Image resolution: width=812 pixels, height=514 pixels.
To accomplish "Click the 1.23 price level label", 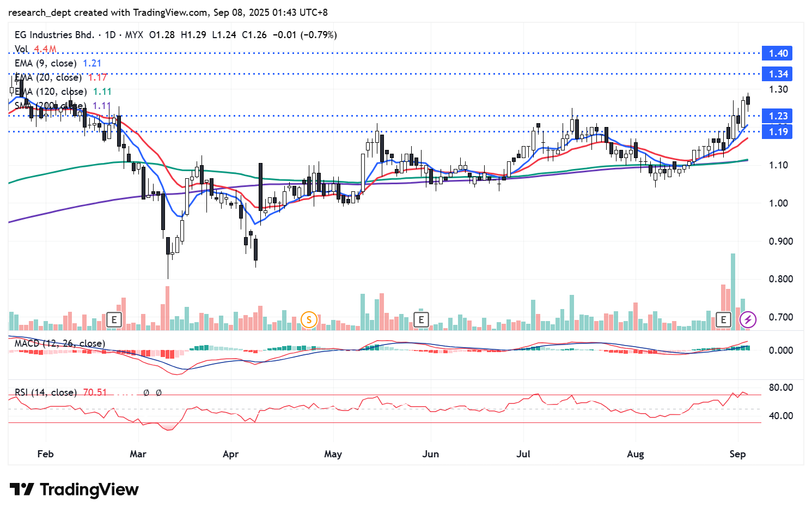I will pyautogui.click(x=777, y=116).
